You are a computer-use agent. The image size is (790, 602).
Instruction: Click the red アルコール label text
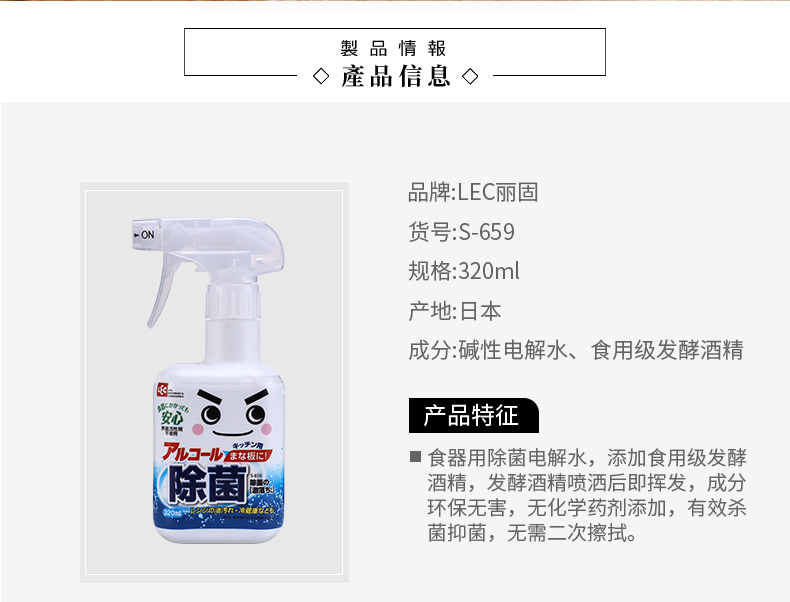(x=192, y=452)
